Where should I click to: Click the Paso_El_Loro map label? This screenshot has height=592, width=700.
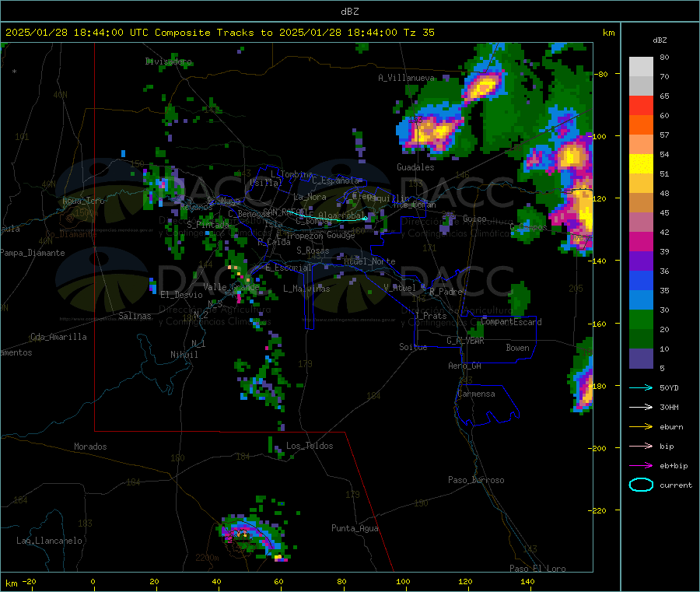click(537, 569)
